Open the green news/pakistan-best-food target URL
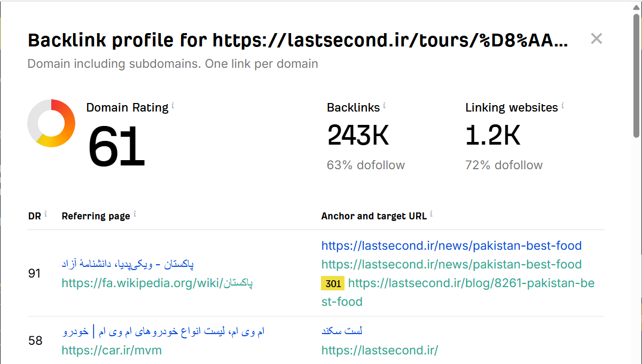 click(x=451, y=264)
